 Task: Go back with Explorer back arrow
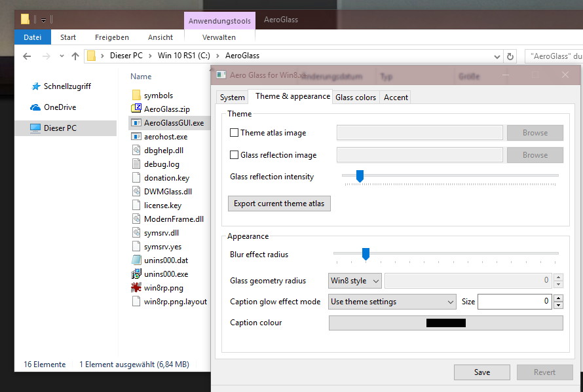coord(27,56)
